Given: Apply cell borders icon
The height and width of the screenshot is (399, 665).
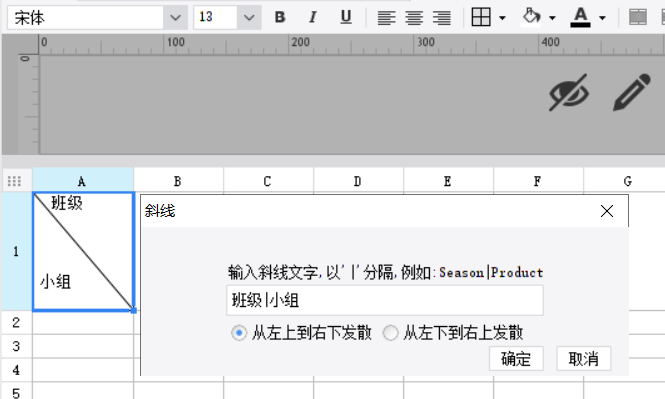Looking at the screenshot, I should [481, 17].
